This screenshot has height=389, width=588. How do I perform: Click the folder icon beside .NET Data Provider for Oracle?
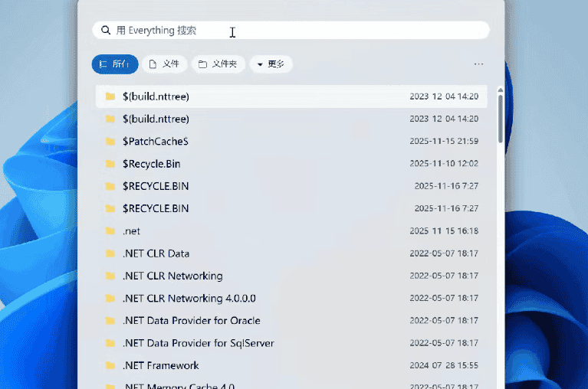click(110, 321)
